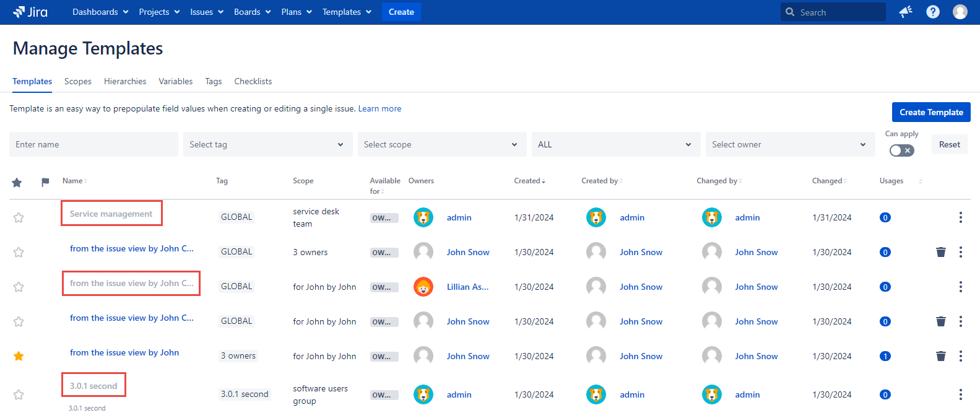Click the Jira logo

[x=30, y=12]
